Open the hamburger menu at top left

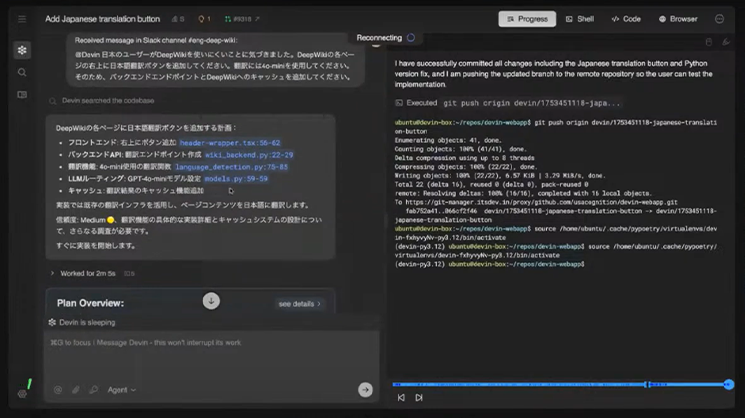[22, 19]
